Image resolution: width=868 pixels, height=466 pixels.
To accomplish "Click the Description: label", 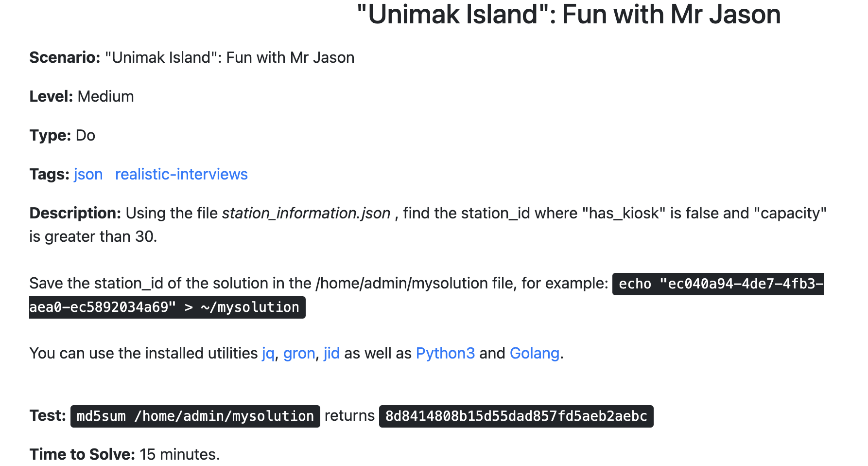I will pyautogui.click(x=75, y=213).
